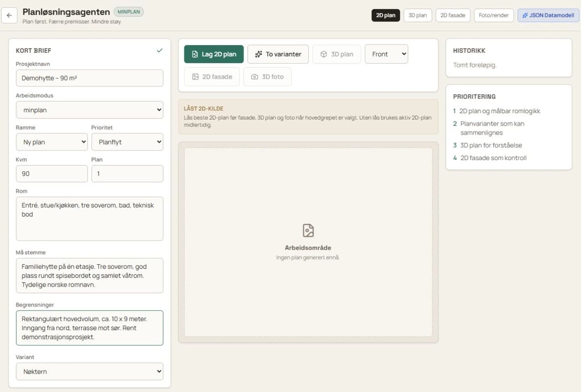Click the Prosjektnavn input field

click(90, 78)
